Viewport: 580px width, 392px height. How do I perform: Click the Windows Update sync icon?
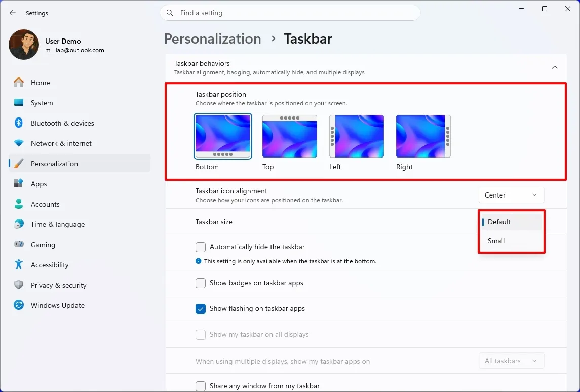[19, 305]
